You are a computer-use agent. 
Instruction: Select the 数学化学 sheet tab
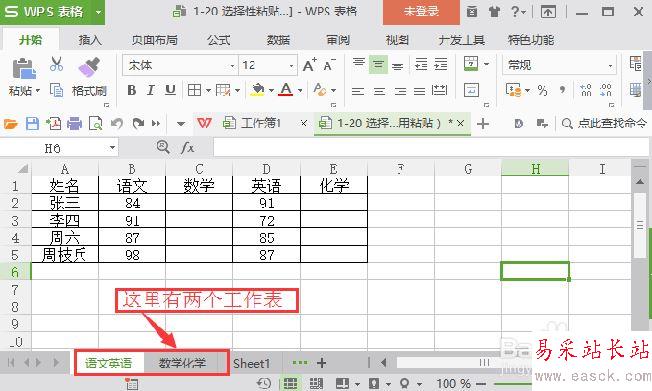click(x=182, y=363)
